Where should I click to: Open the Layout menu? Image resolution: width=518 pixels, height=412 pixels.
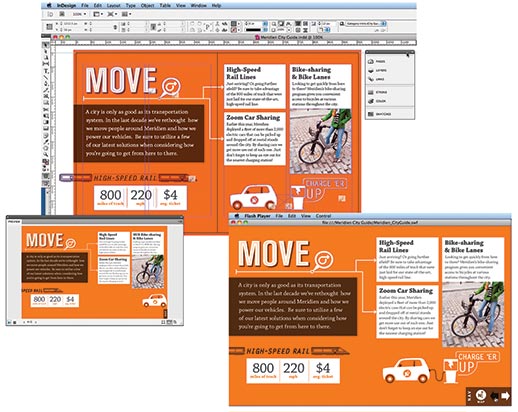coord(113,5)
